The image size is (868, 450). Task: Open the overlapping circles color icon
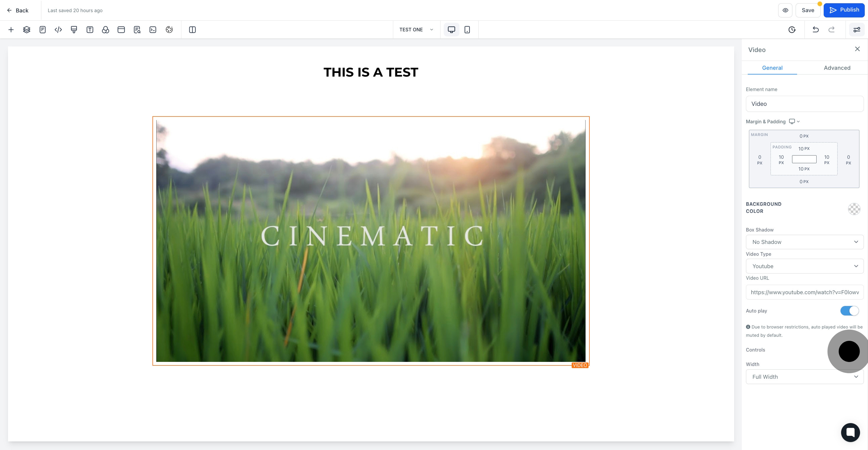105,30
